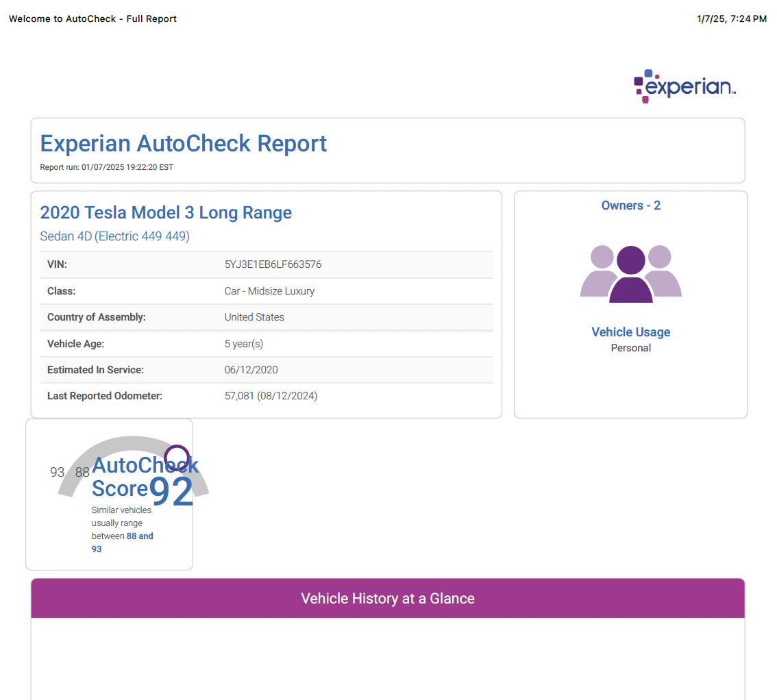The image size is (777, 700).
Task: Select the 5 year(s) value
Action: click(244, 344)
